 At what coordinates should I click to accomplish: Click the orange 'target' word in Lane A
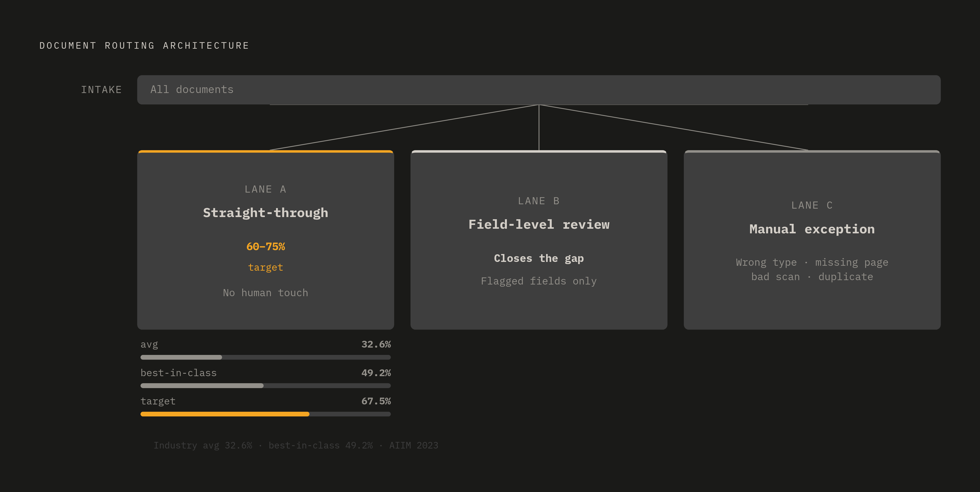pyautogui.click(x=265, y=268)
